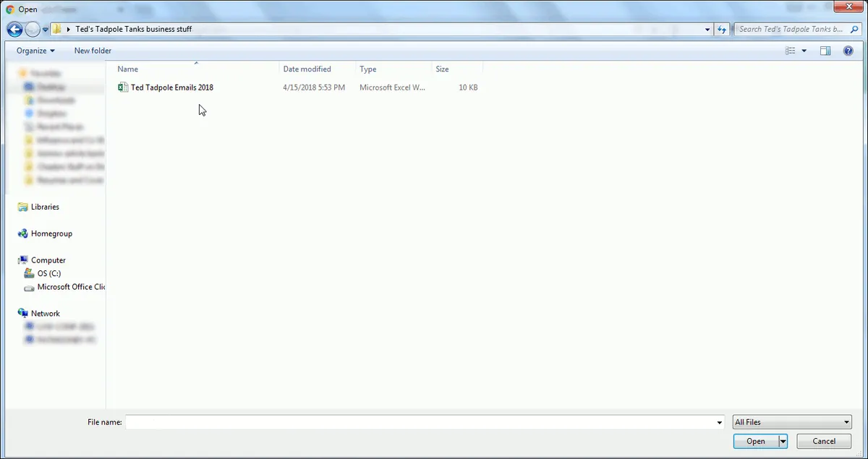Open the Organize menu
This screenshot has height=459, width=868.
pos(35,51)
